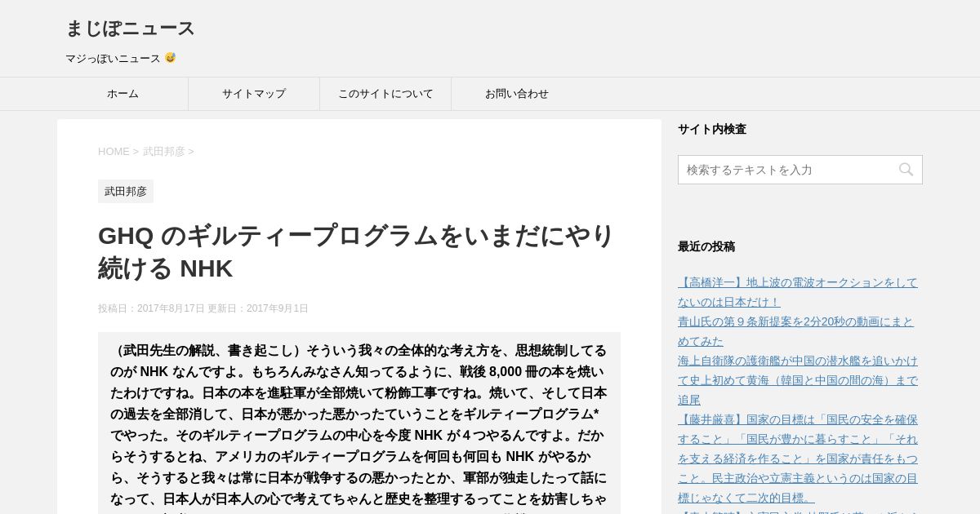
Task: Click the まじぽニュース site title
Action: pos(130,29)
